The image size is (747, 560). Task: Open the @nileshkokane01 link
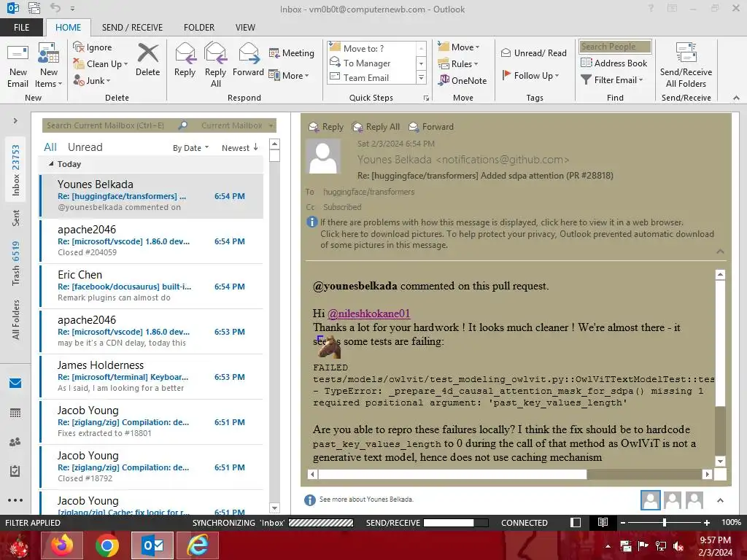(368, 314)
